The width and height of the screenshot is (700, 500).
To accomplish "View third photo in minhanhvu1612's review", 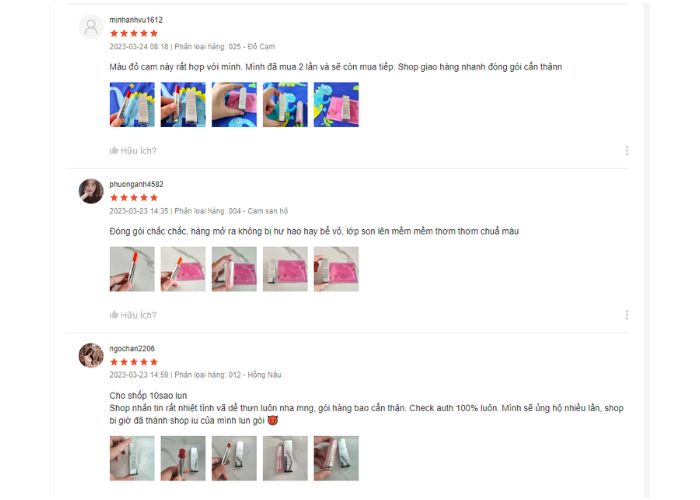I will 234,104.
